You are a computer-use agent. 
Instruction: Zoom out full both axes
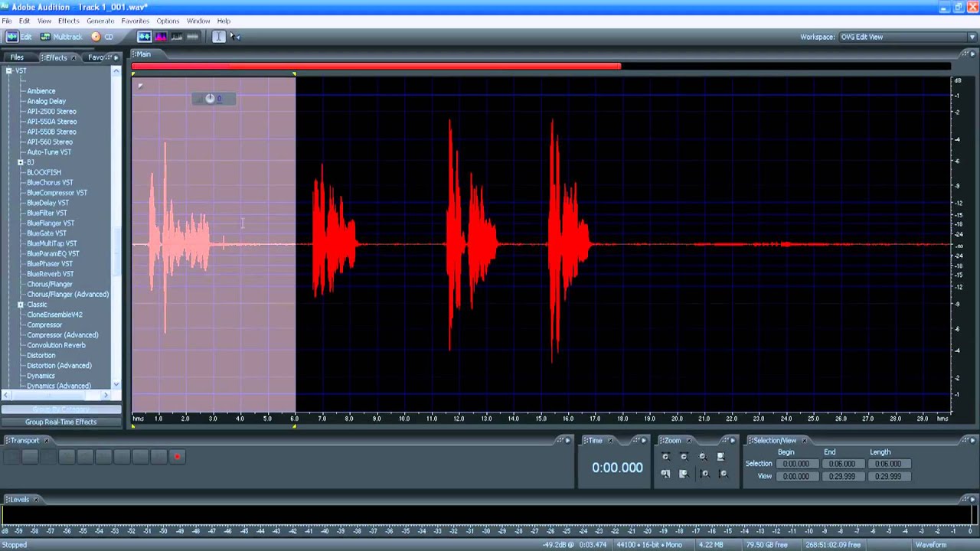click(702, 457)
